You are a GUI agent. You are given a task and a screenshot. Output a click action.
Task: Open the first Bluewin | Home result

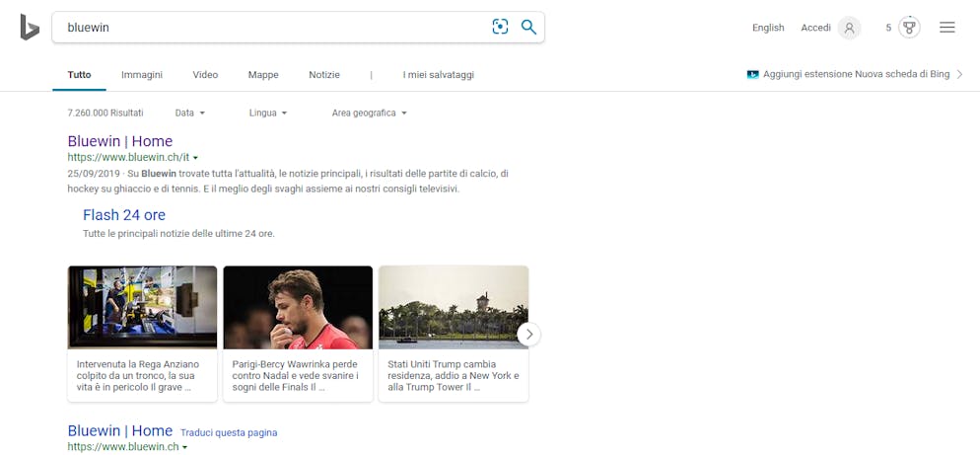120,141
